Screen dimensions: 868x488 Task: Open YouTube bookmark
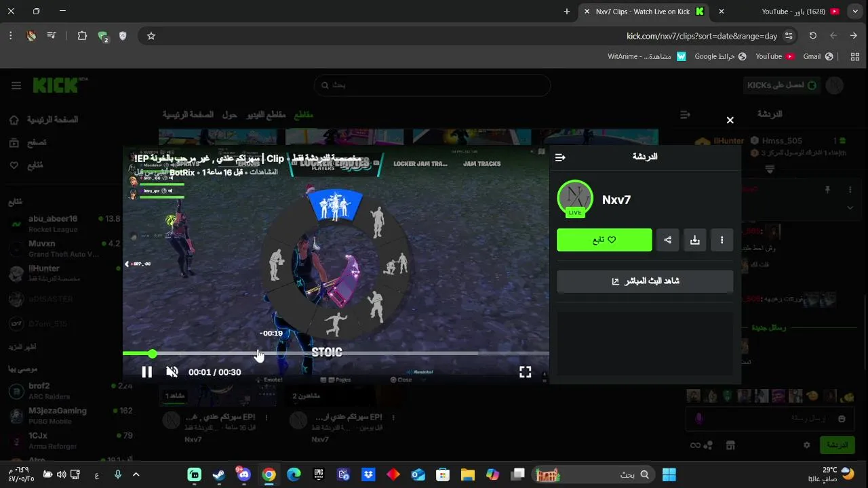click(x=775, y=56)
